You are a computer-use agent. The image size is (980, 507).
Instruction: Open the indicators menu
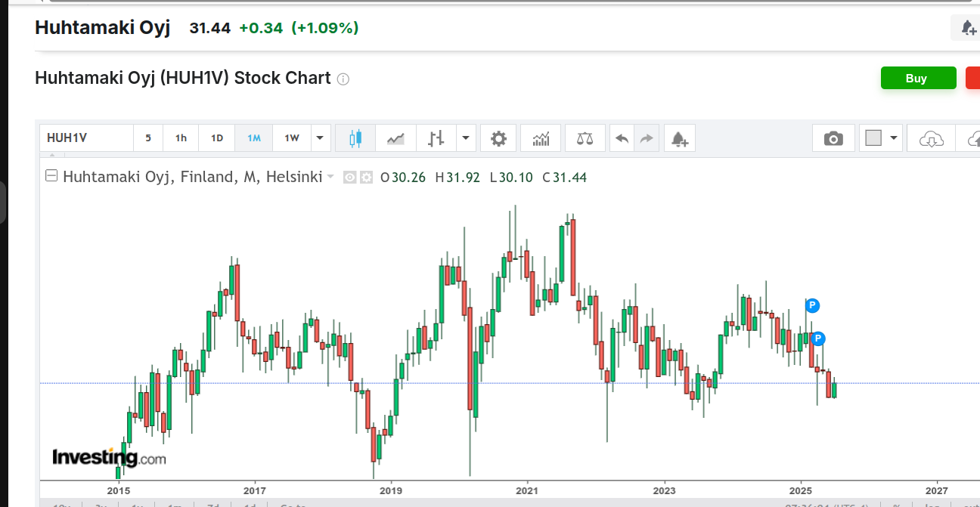point(541,138)
